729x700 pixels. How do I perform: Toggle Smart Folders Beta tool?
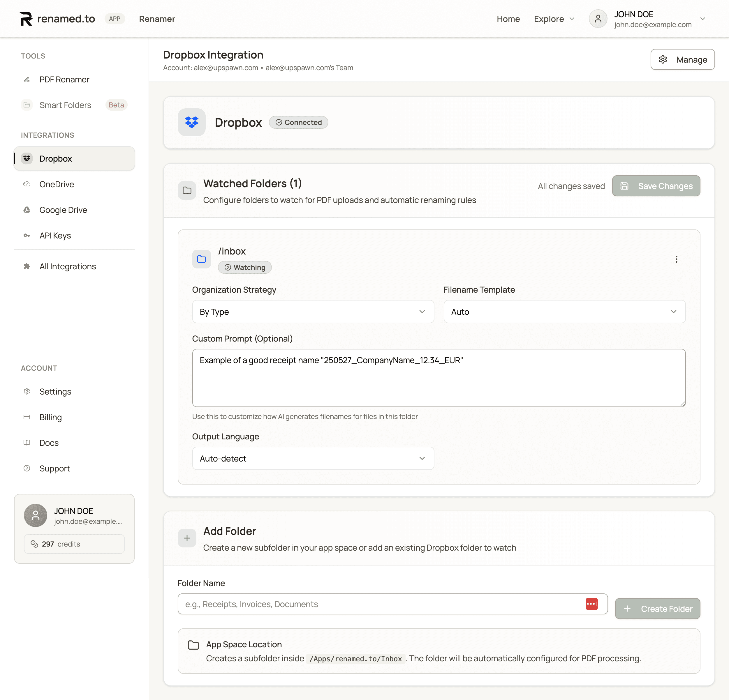point(65,105)
